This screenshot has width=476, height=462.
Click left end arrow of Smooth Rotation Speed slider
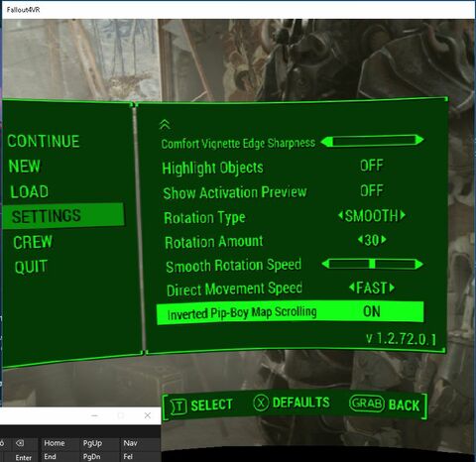pyautogui.click(x=325, y=264)
